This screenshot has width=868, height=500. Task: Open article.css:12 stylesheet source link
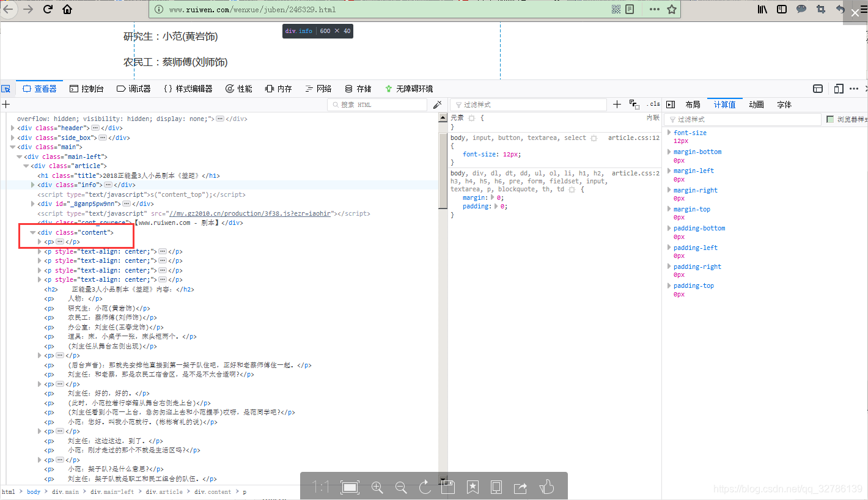[x=634, y=138]
